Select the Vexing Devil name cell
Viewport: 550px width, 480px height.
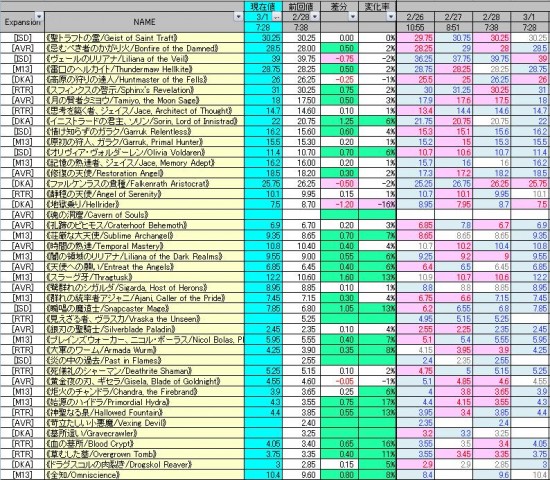[x=144, y=423]
